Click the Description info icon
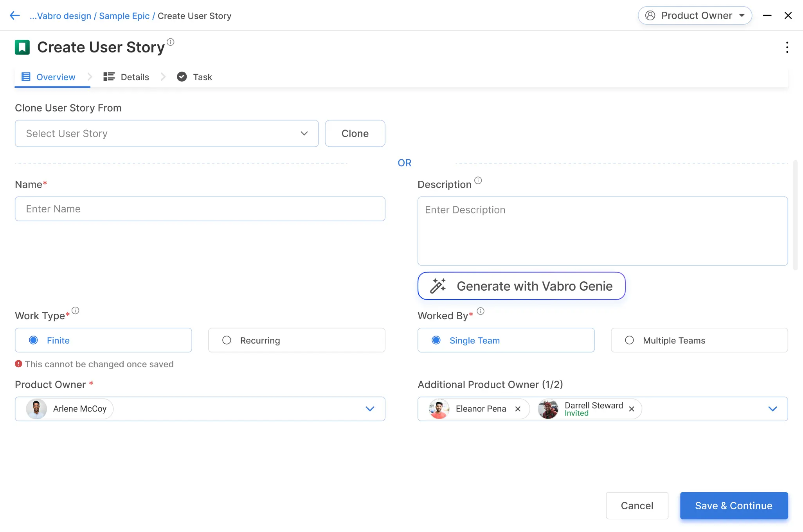This screenshot has width=803, height=532. tap(478, 180)
